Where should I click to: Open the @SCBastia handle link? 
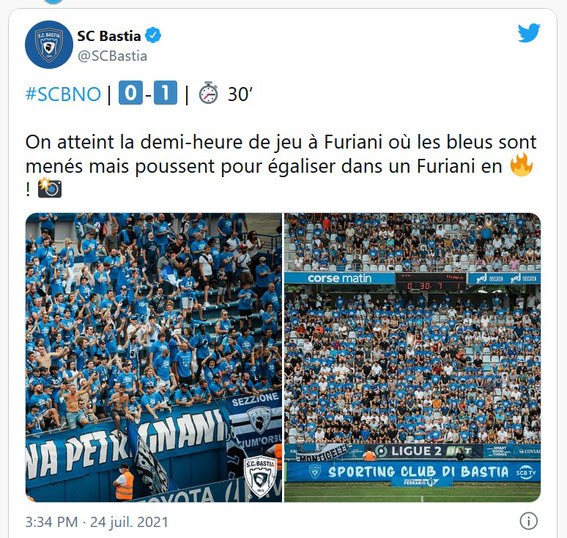112,56
